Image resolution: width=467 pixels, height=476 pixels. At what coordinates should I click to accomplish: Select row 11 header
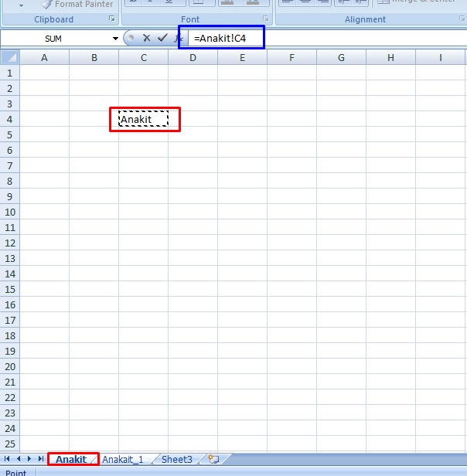[x=10, y=228]
